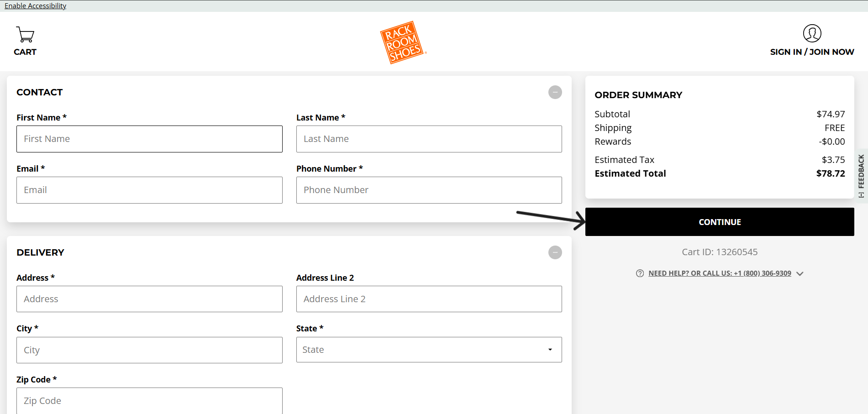The image size is (868, 414).
Task: Collapse the Contact section
Action: coord(555,92)
